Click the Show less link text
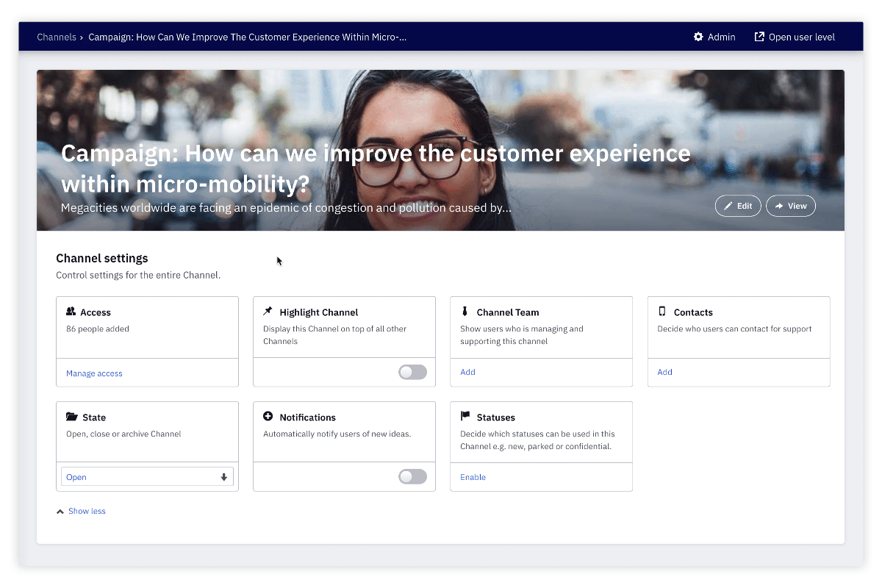The image size is (882, 588). pyautogui.click(x=87, y=512)
